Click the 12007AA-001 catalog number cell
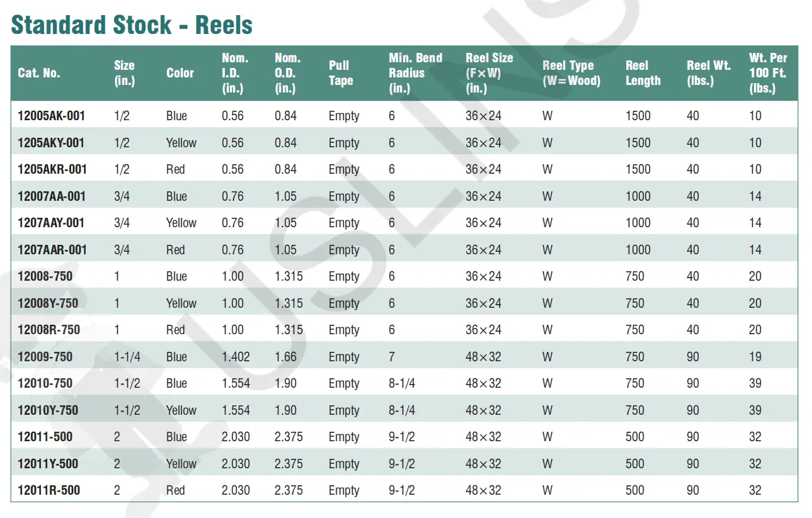812x518 pixels. pos(52,196)
